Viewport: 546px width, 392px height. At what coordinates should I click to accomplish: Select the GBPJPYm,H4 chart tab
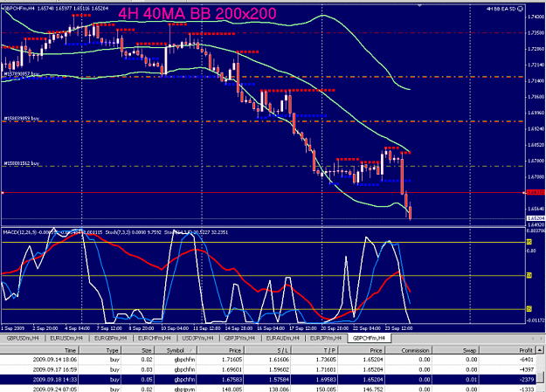pos(239,338)
